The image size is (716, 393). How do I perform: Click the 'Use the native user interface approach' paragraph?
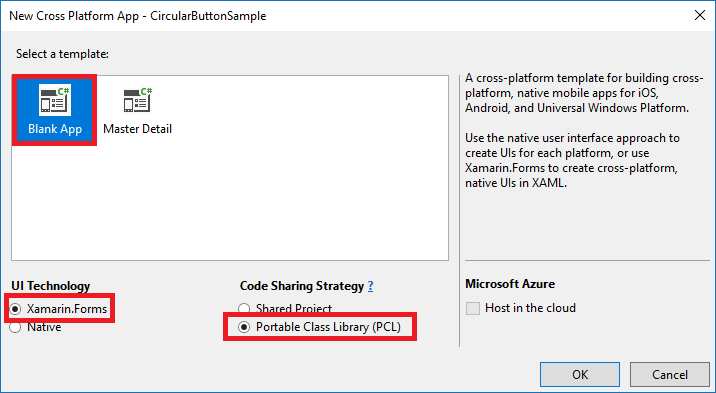[572, 160]
